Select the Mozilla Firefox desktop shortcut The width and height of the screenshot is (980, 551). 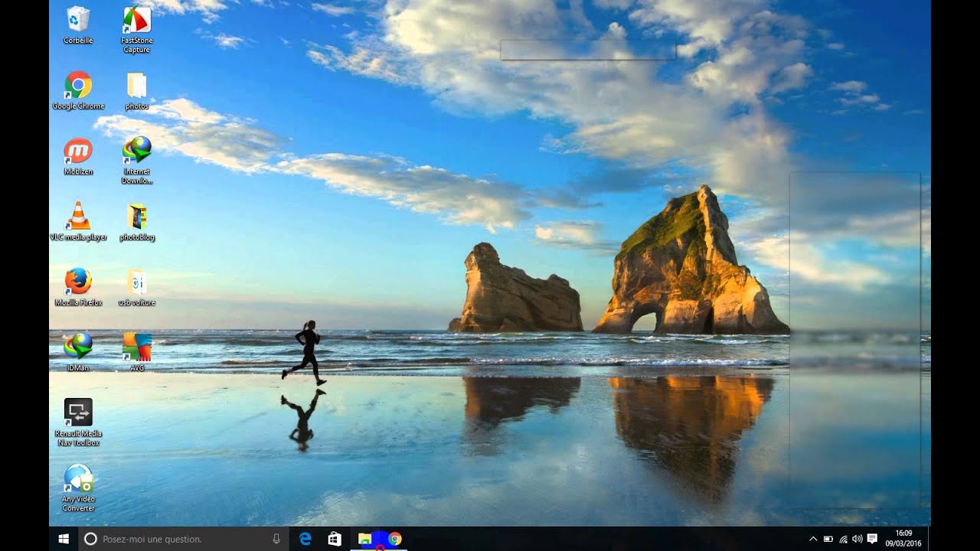coord(78,287)
